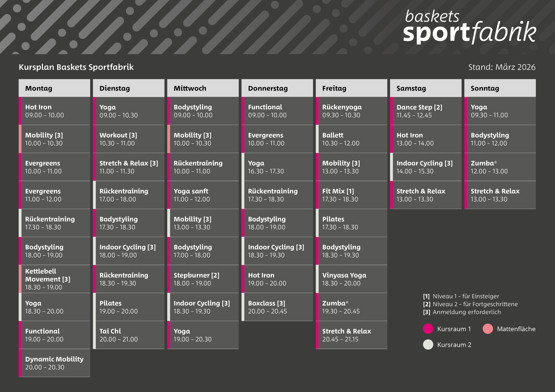Select Wednesday's Stepburner class entry
555x392 pixels.
coord(203,279)
